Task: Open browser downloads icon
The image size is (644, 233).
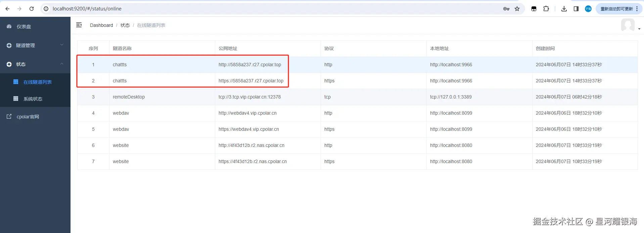Action: point(564,9)
